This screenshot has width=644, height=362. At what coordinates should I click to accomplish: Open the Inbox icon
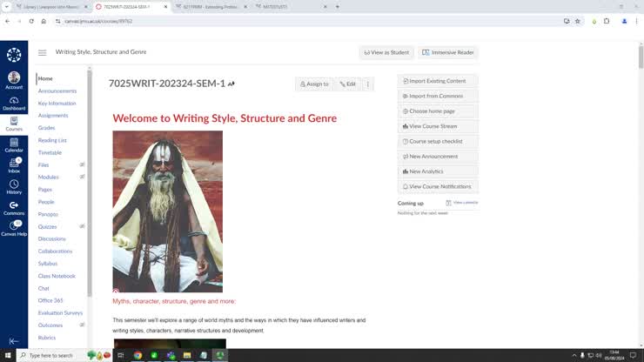[14, 165]
